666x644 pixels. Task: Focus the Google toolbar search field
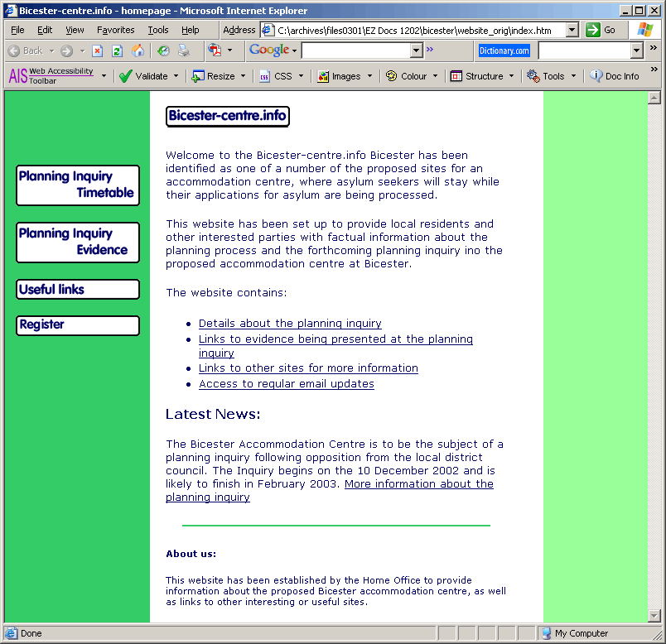pos(356,50)
